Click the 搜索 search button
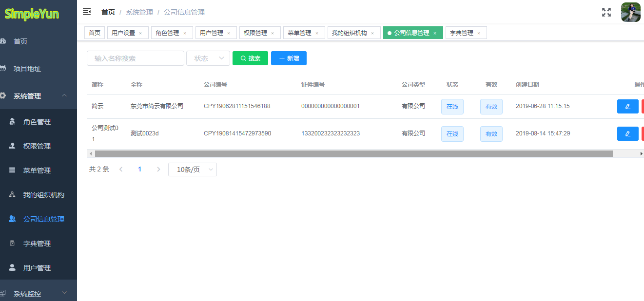Viewport: 644px width, 301px height. click(250, 58)
